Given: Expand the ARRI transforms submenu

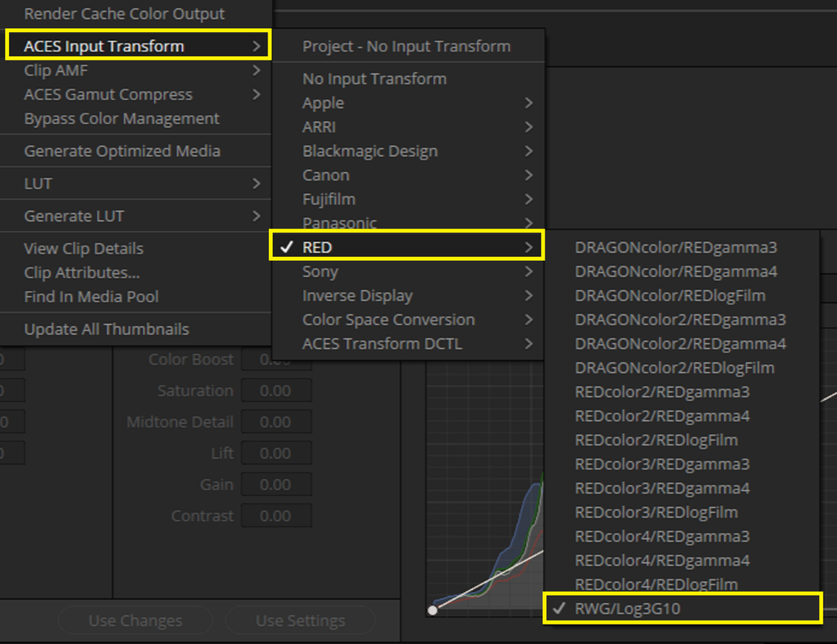Looking at the screenshot, I should pos(408,127).
